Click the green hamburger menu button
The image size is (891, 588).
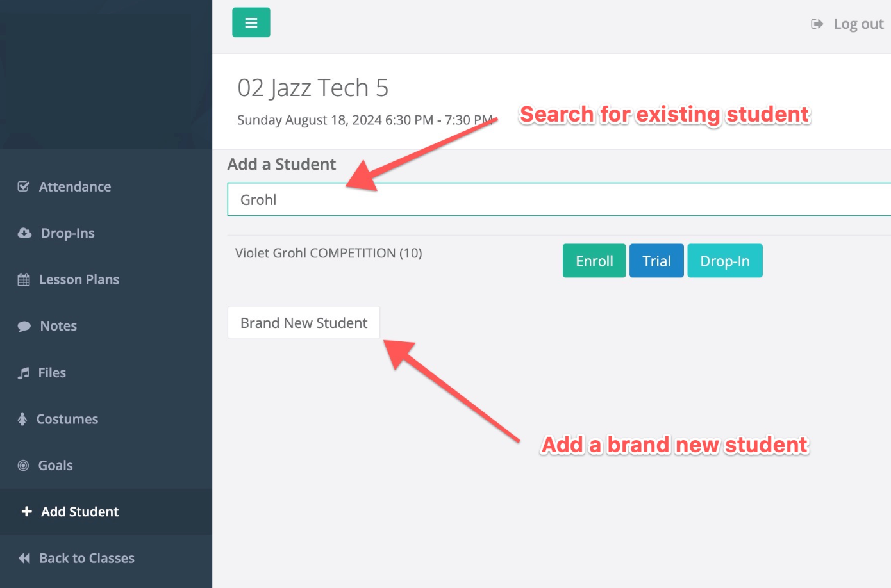[251, 22]
